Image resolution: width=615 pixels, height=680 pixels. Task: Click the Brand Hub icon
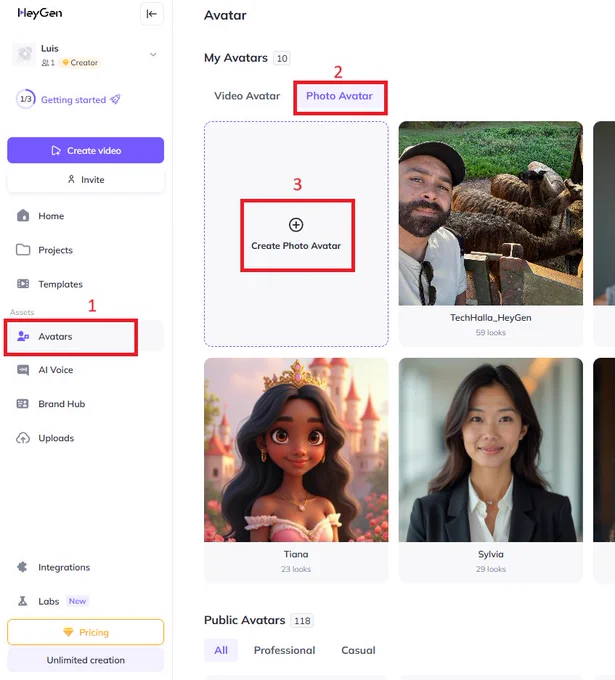(23, 404)
